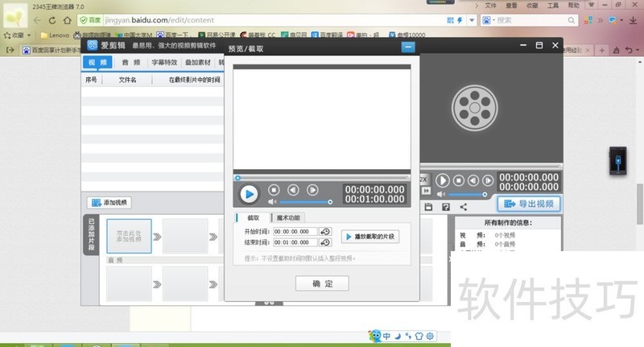This screenshot has height=347, width=644.
Task: Click the preview dialog volume slider
Action: [x=306, y=202]
